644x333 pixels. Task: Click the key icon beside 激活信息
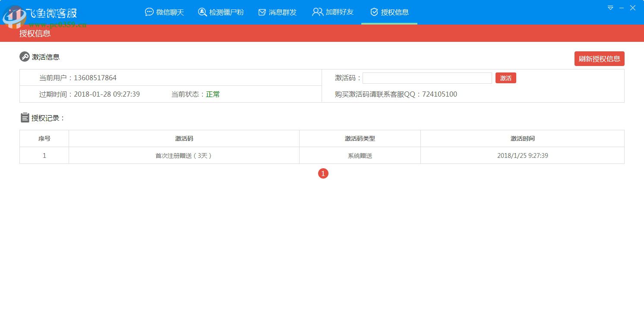pyautogui.click(x=25, y=57)
